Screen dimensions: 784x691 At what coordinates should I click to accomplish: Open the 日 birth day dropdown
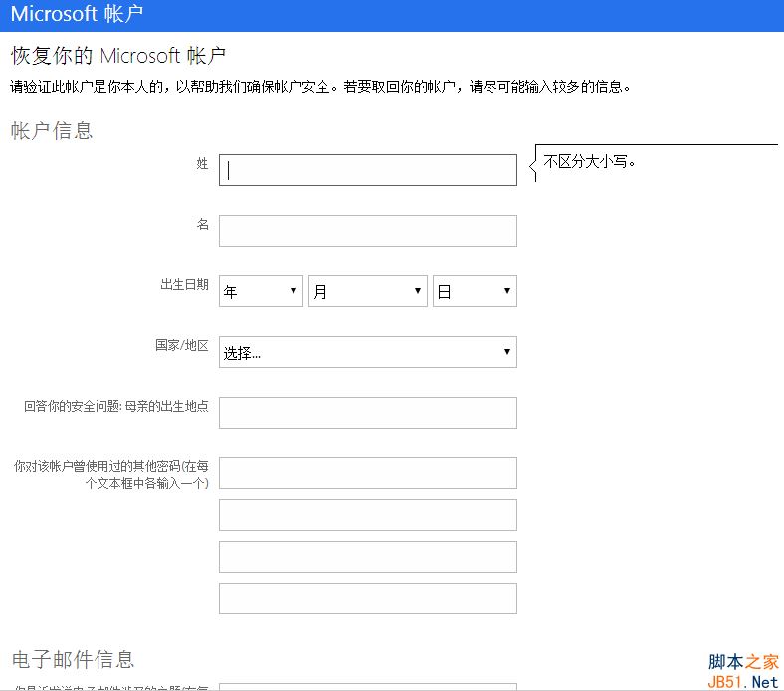point(475,291)
